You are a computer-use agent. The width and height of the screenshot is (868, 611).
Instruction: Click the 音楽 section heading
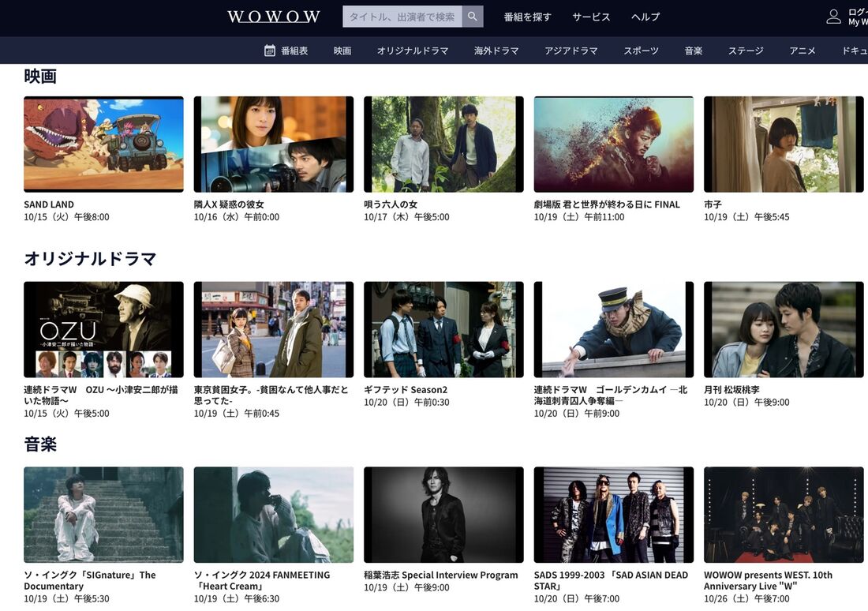point(40,444)
